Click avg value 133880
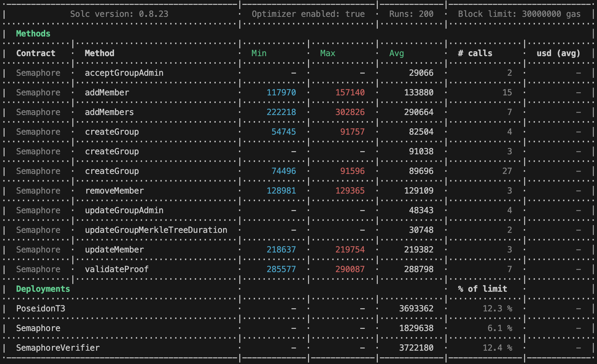The height and width of the screenshot is (364, 597). click(x=419, y=93)
